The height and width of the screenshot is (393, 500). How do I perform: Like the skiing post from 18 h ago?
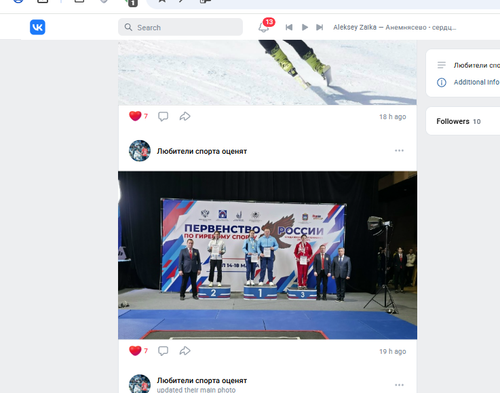tap(135, 116)
